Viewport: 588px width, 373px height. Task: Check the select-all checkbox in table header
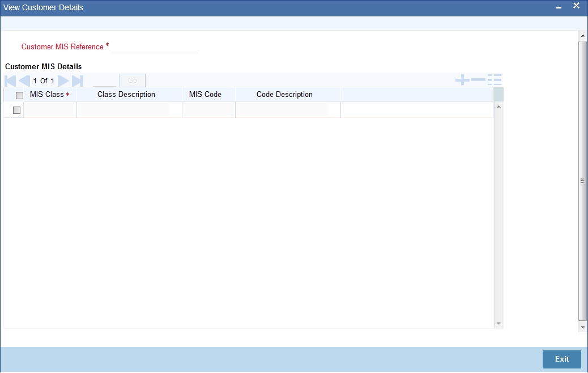coord(19,95)
